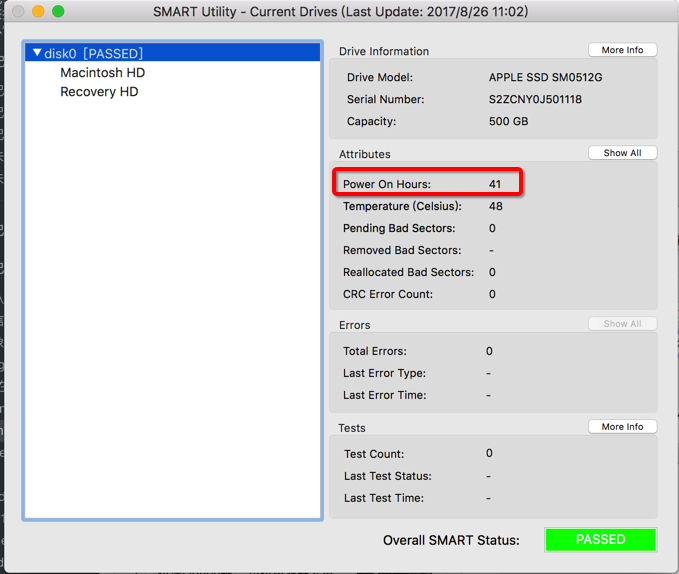Screen dimensions: 679x574
Task: Collapse the disk0 disclosure triangle
Action: tap(37, 53)
